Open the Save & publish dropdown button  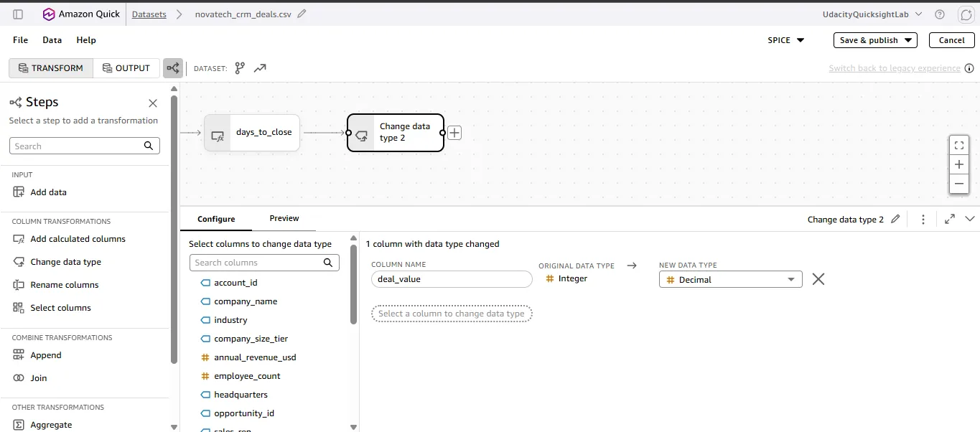[x=875, y=40]
